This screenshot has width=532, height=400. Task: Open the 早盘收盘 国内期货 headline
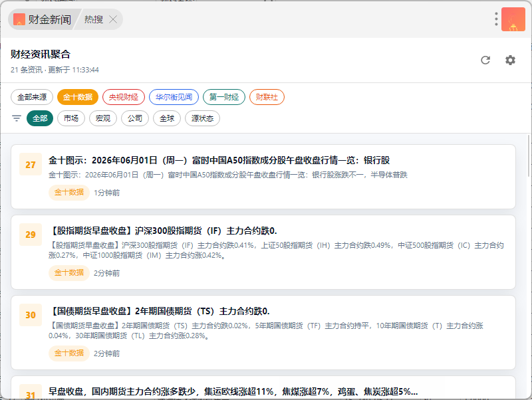point(233,391)
